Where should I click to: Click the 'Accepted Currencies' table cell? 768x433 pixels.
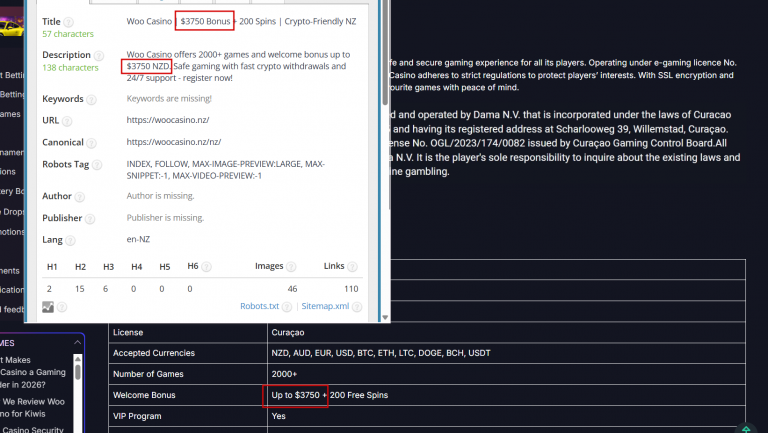click(x=188, y=353)
